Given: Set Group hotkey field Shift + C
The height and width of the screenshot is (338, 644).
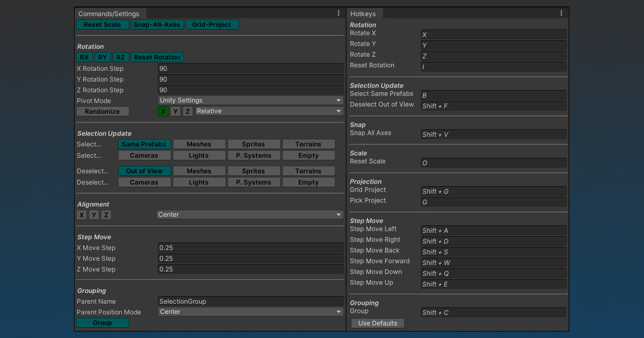Looking at the screenshot, I should (x=494, y=312).
